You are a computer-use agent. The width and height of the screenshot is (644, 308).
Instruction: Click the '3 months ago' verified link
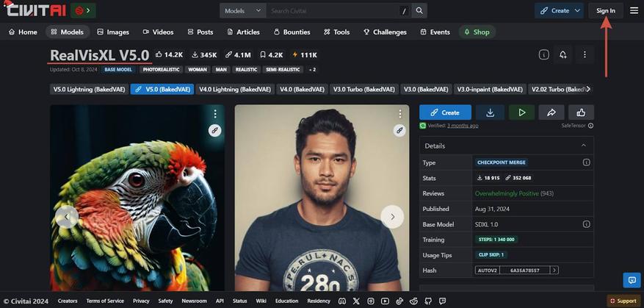tap(463, 126)
